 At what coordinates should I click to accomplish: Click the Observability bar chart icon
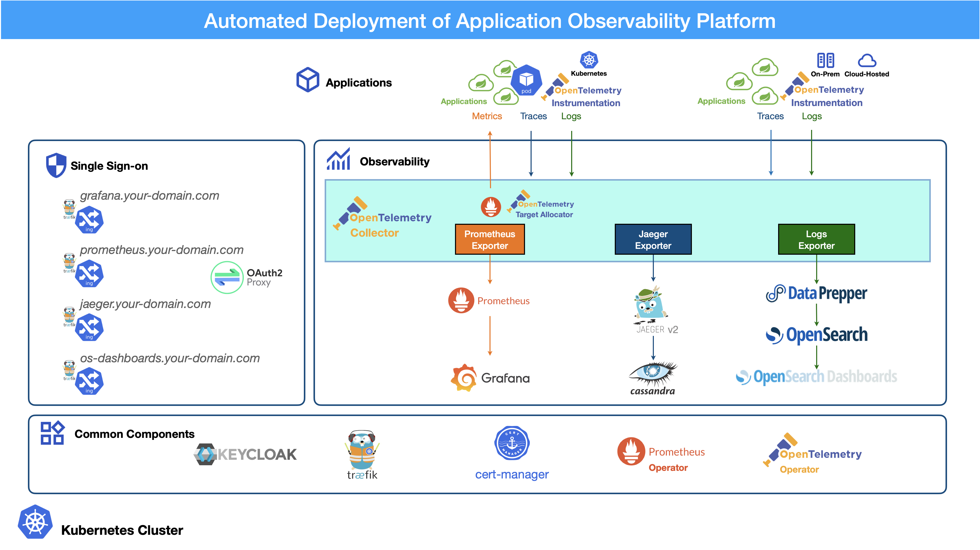[338, 159]
